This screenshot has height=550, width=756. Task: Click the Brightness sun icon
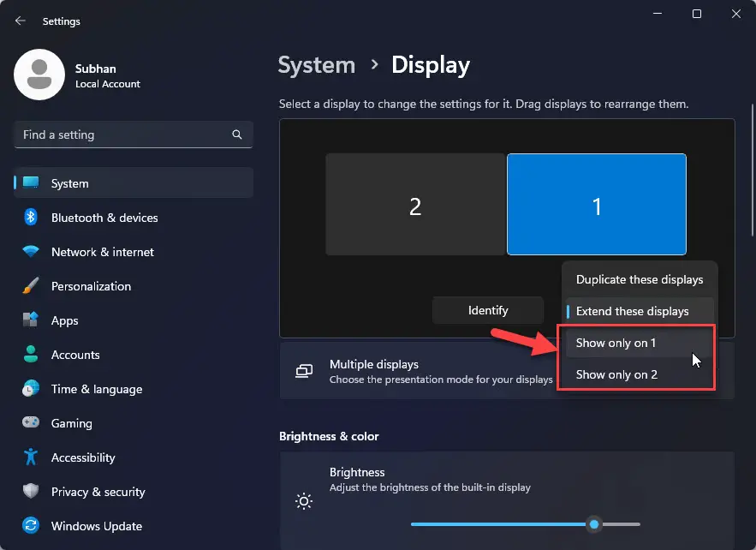point(304,501)
